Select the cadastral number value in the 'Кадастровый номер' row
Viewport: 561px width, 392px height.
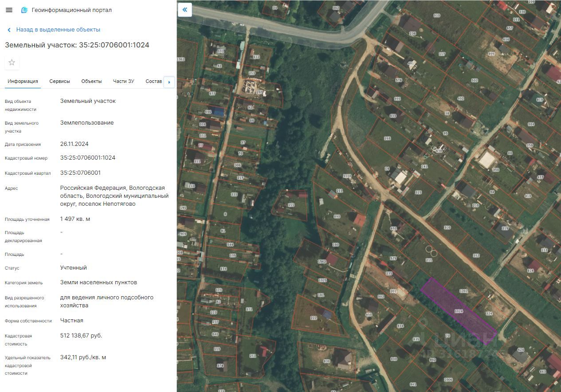[x=88, y=158]
